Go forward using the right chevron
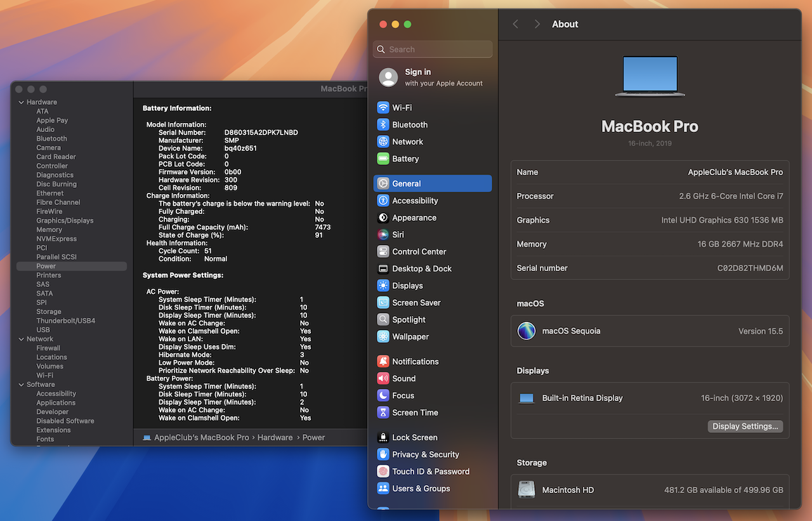This screenshot has width=812, height=521. [537, 24]
